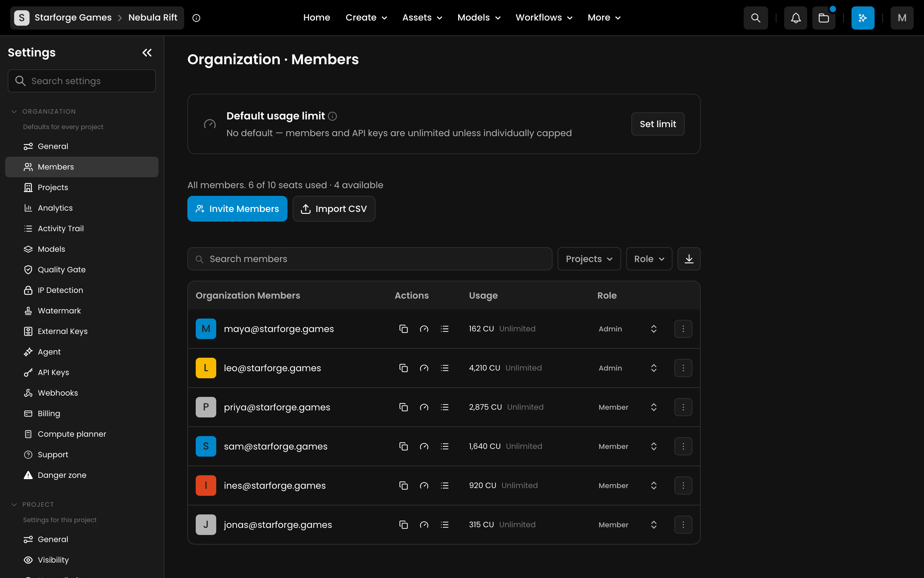Open activity list icon for jonas@starforge.games

444,525
